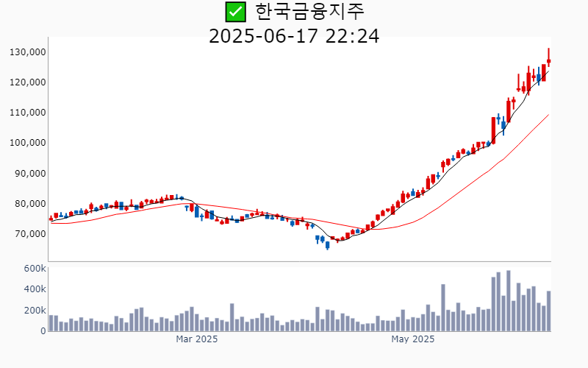
Task: Click the green checkmark icon in title
Action: (x=235, y=12)
